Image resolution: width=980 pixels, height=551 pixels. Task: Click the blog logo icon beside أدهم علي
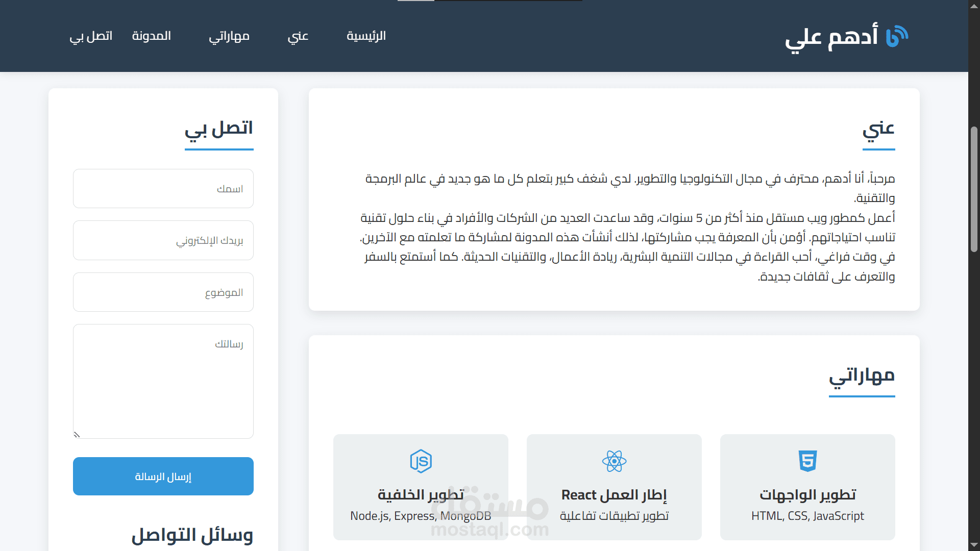(x=897, y=36)
